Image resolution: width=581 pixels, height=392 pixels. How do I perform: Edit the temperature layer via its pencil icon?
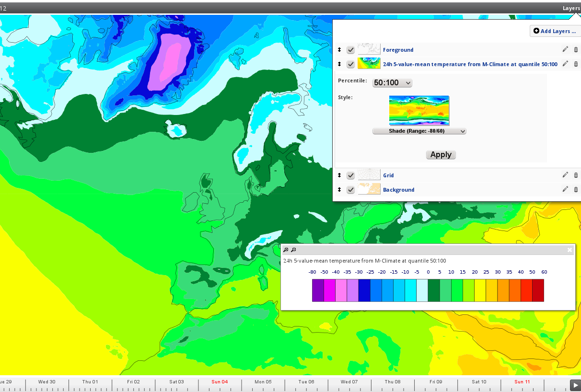coord(565,64)
